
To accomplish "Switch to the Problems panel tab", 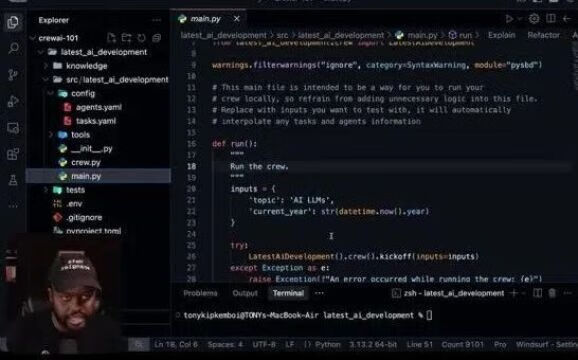I will pyautogui.click(x=201, y=293).
